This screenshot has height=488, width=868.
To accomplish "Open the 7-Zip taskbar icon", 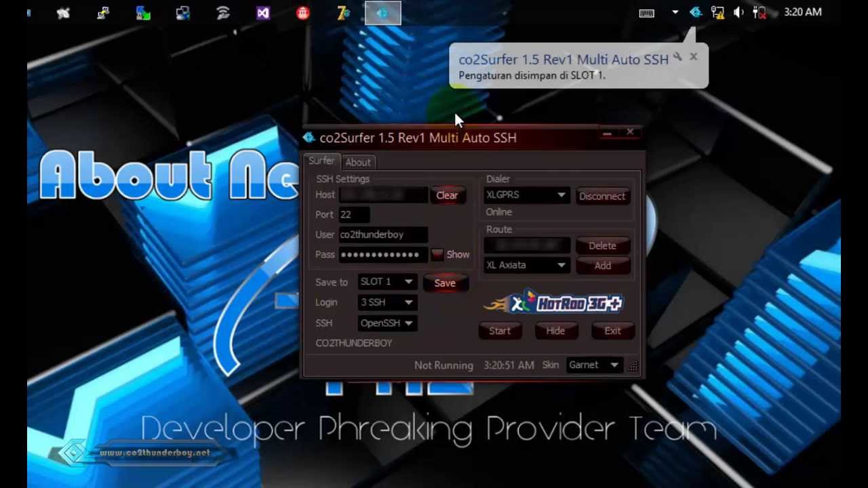I will pos(343,13).
